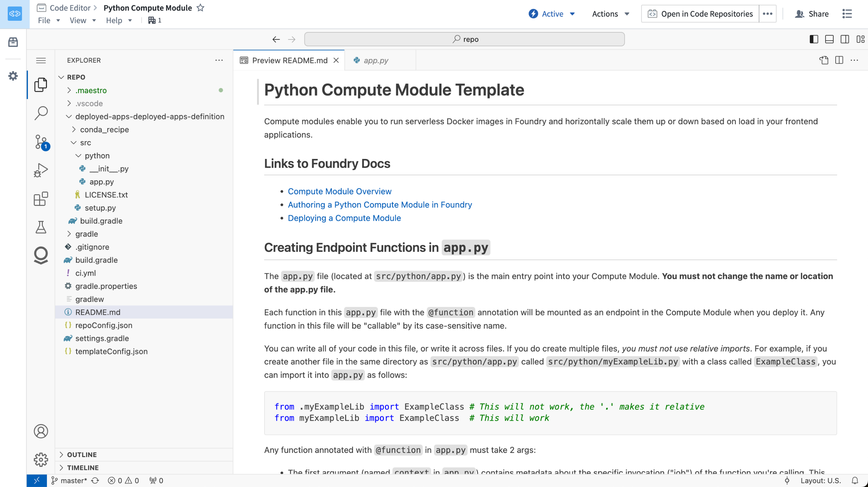
Task: Close the Preview README.md tab
Action: click(336, 60)
